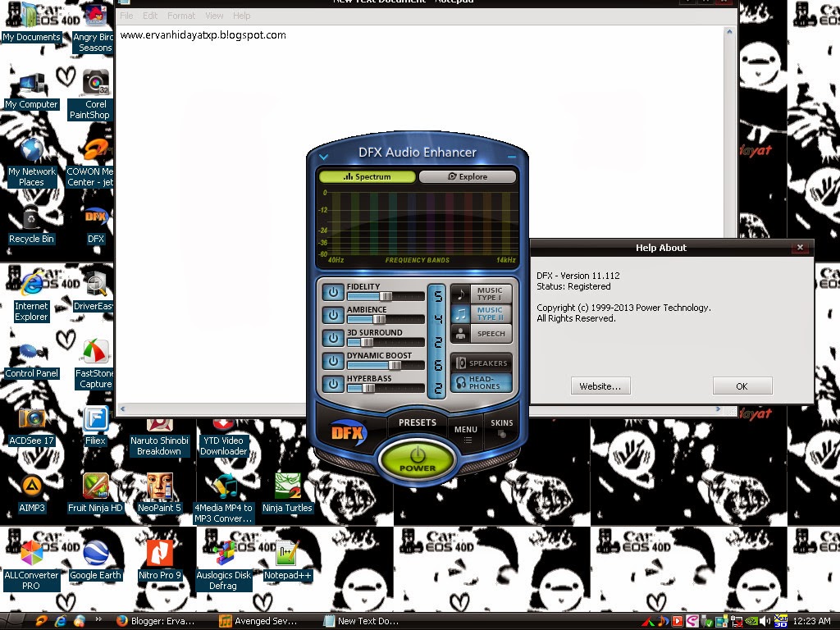This screenshot has height=630, width=840.
Task: Switch to the Explore tab
Action: [x=467, y=176]
